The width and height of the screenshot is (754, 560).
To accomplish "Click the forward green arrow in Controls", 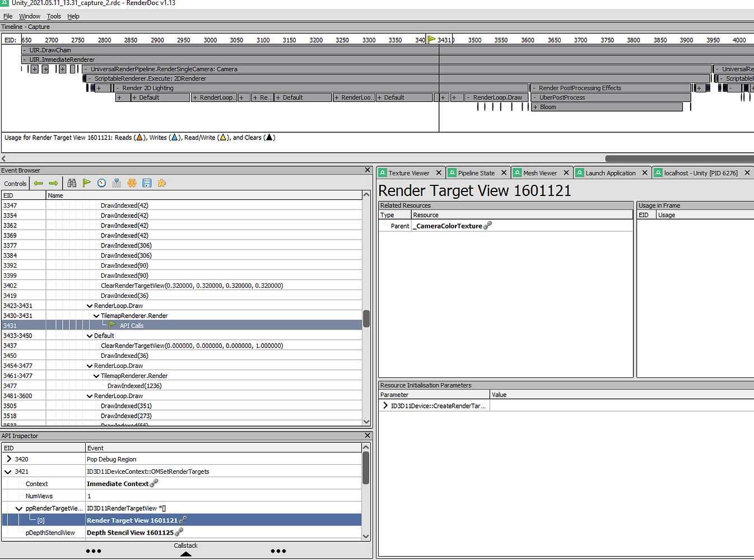I will 53,183.
